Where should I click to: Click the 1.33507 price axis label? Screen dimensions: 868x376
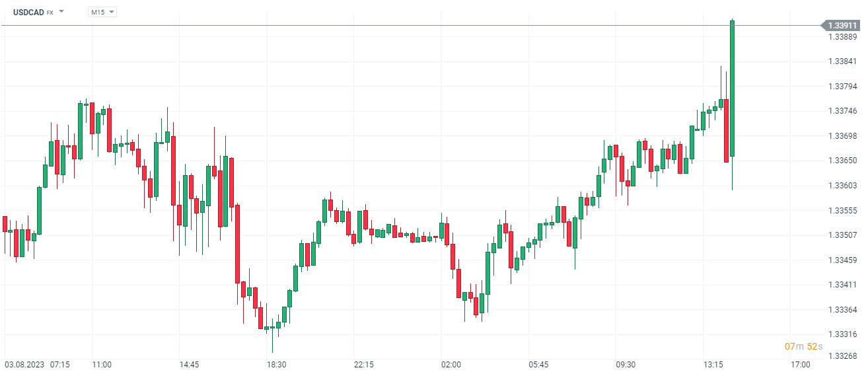pyautogui.click(x=842, y=235)
